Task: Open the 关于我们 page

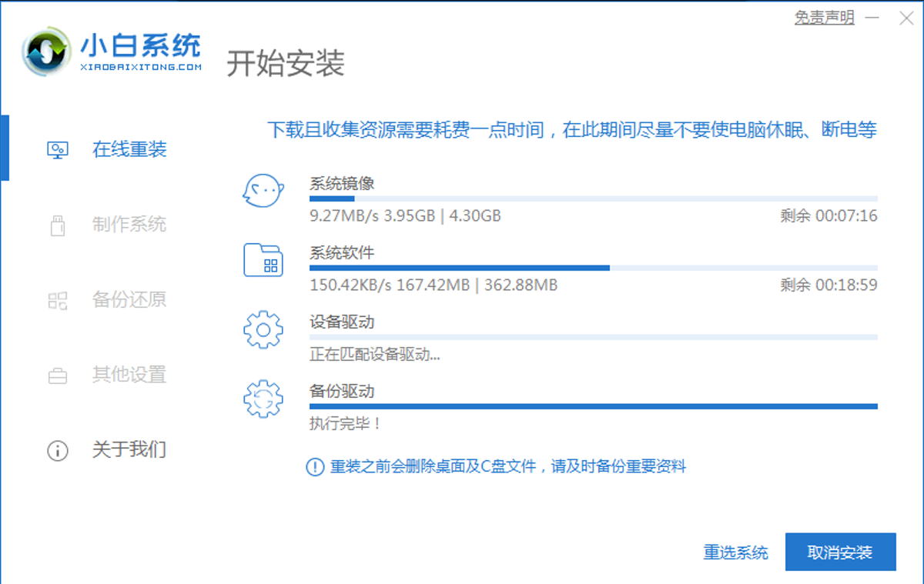Action: (x=129, y=451)
